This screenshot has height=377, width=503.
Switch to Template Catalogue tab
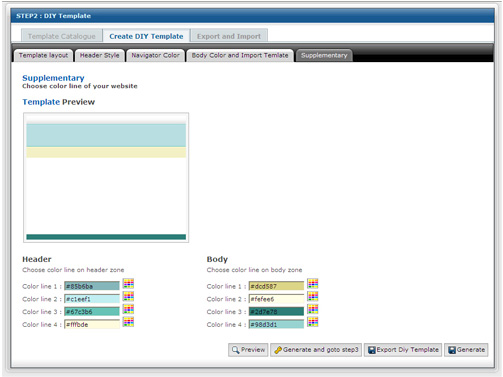tap(62, 36)
